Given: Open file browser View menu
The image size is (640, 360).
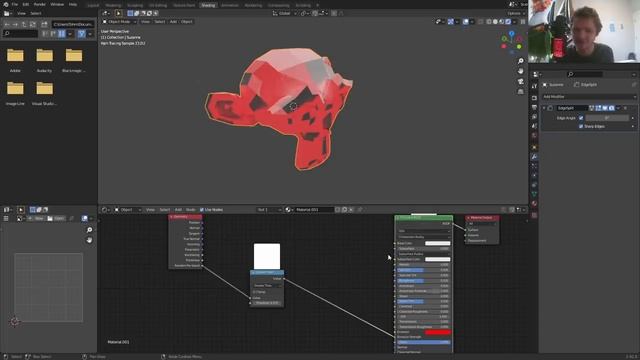Looking at the screenshot, I should click(21, 13).
